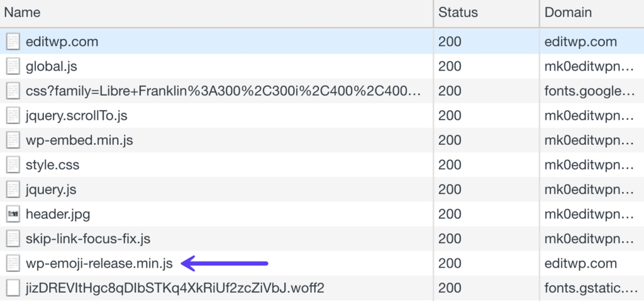Click the file icon beside wp-emoji-release.min.js
This screenshot has height=301, width=644.
pyautogui.click(x=13, y=264)
